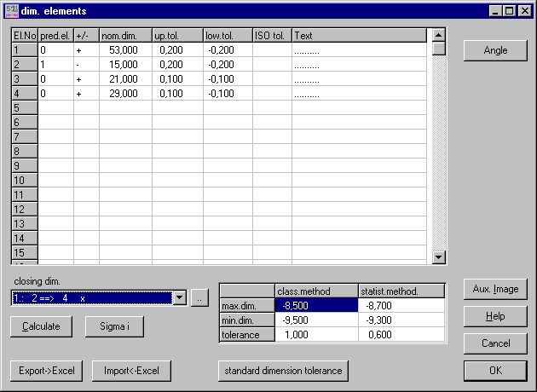Select the nom.dim. cell with value 53,000
The width and height of the screenshot is (537, 392).
125,51
